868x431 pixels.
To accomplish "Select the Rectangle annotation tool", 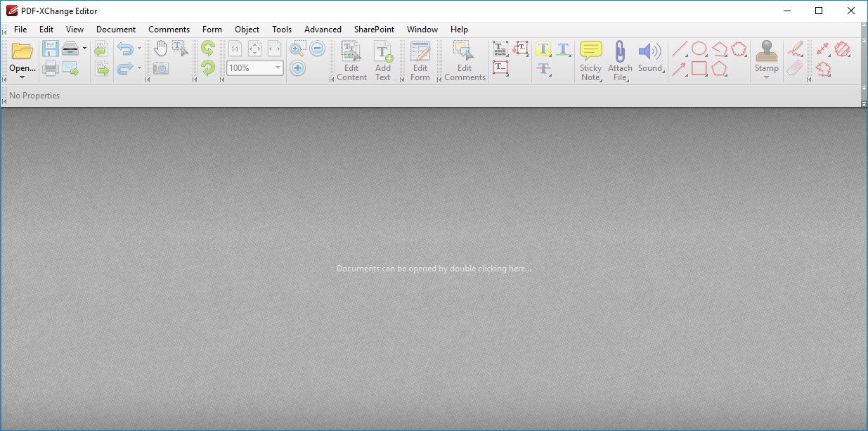I will point(699,69).
